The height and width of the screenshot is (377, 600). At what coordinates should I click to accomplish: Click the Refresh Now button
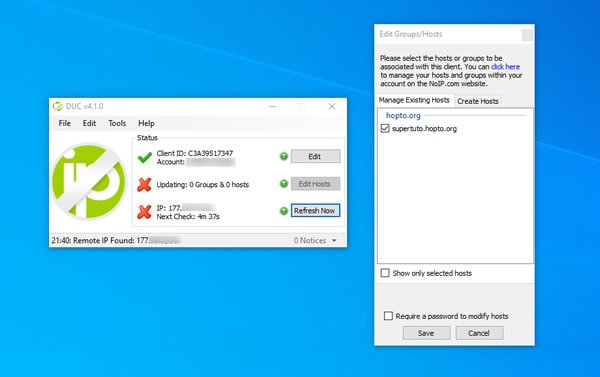click(315, 211)
